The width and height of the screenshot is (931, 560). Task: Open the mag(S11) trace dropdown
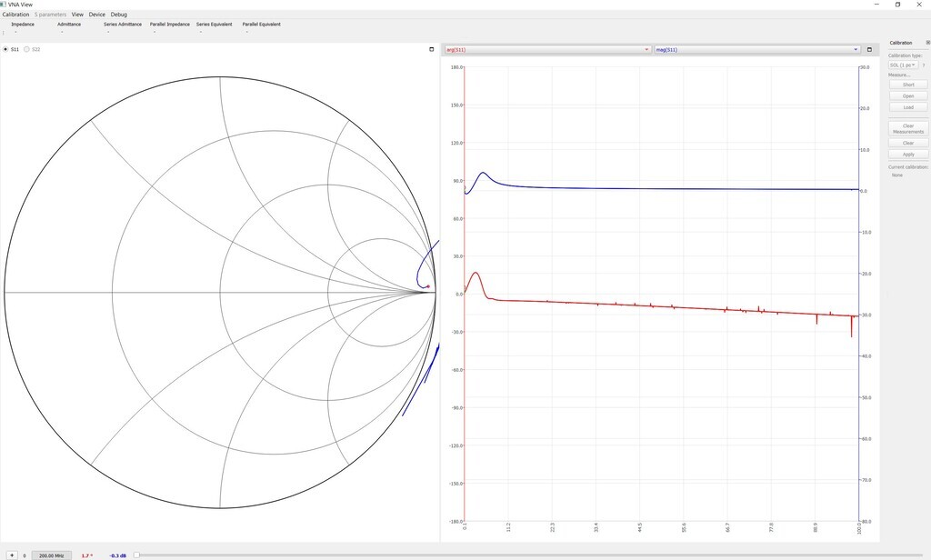point(757,50)
